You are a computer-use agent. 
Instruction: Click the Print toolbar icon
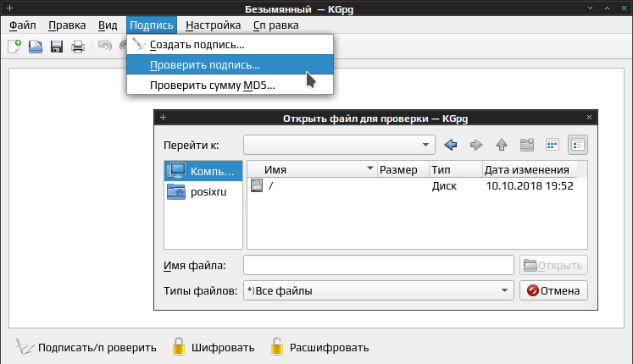(77, 47)
